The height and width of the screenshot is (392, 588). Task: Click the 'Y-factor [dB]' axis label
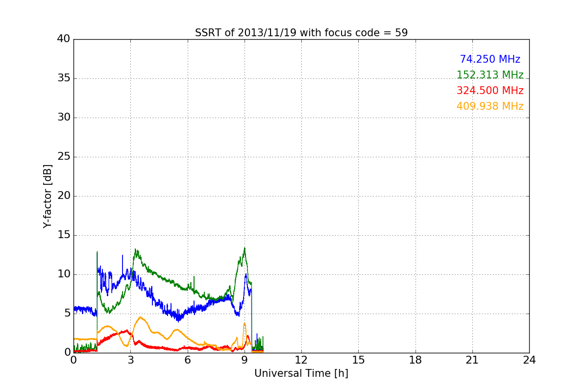pyautogui.click(x=48, y=196)
